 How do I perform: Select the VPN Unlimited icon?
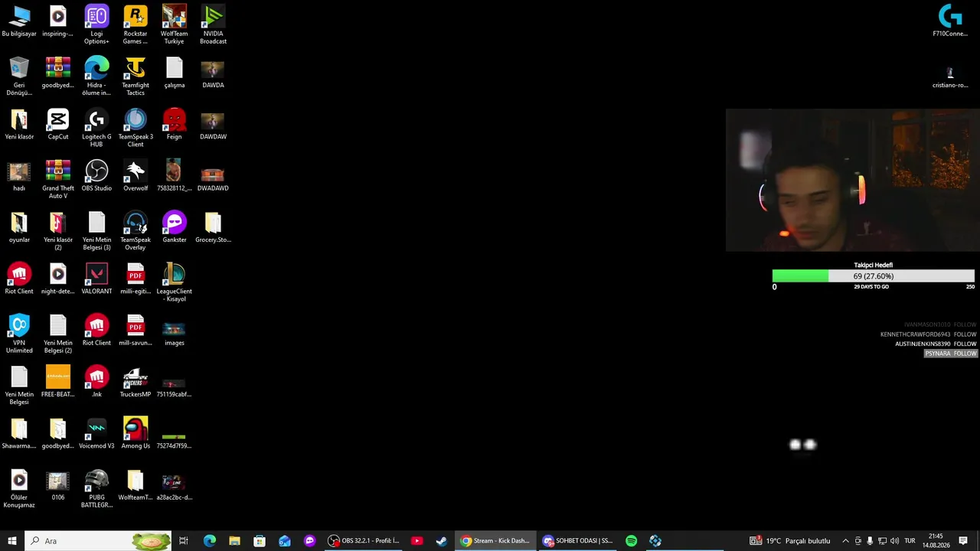point(19,334)
